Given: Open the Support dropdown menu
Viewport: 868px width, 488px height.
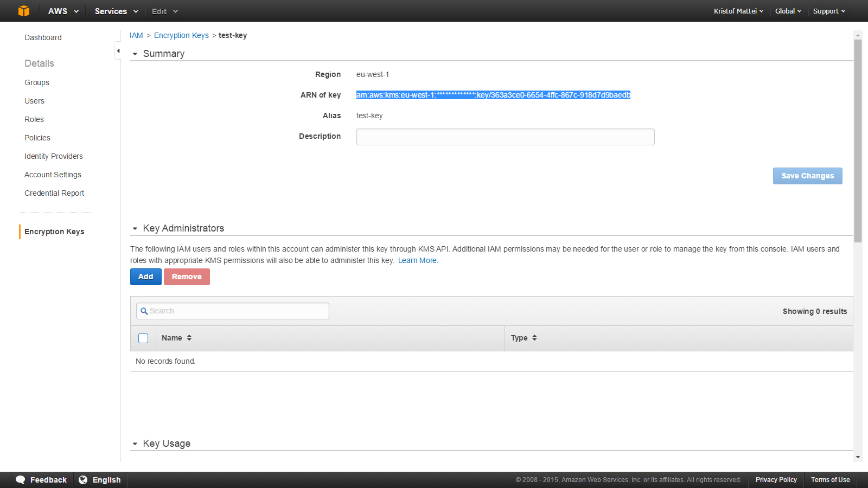Looking at the screenshot, I should tap(829, 11).
